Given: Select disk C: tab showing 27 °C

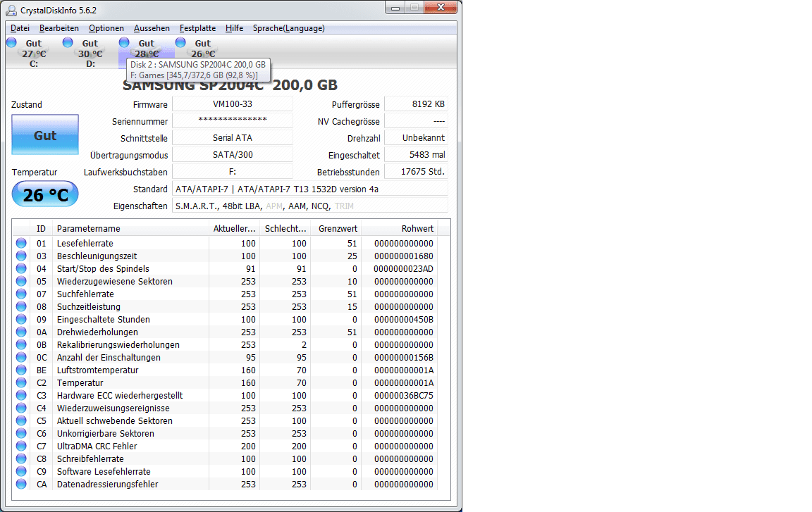Looking at the screenshot, I should [34, 53].
